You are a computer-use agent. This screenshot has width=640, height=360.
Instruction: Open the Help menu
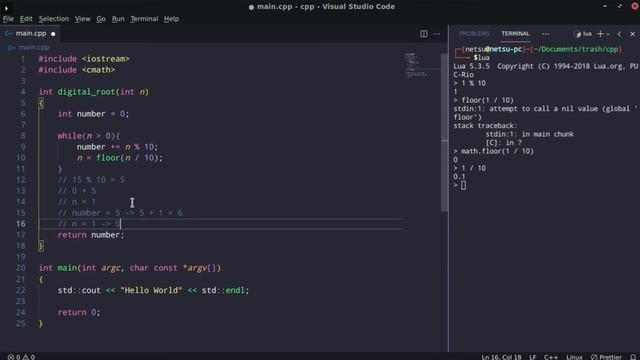(x=171, y=19)
